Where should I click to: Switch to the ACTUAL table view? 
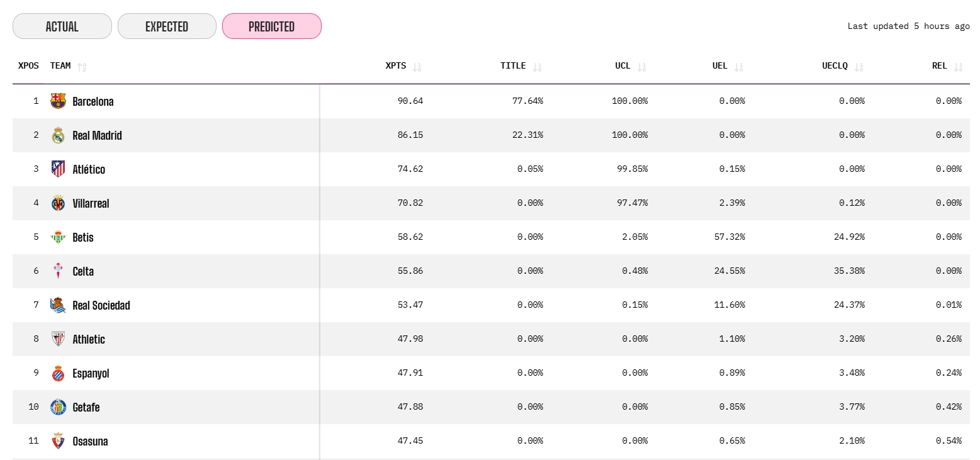click(x=62, y=26)
